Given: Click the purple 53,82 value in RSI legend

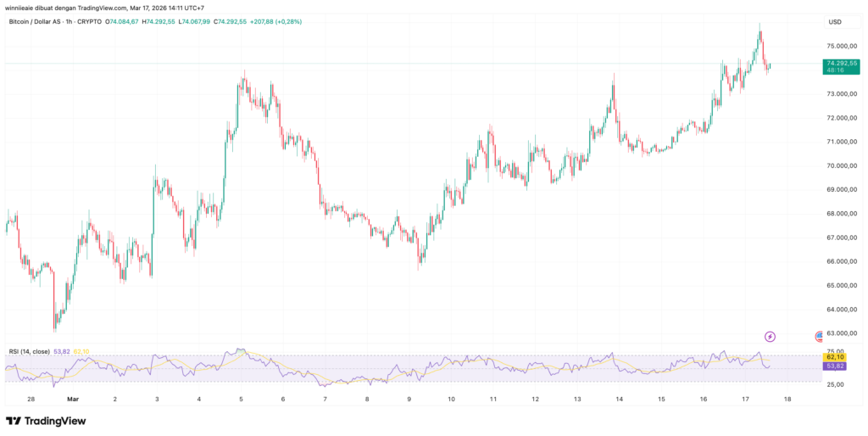Looking at the screenshot, I should point(62,351).
